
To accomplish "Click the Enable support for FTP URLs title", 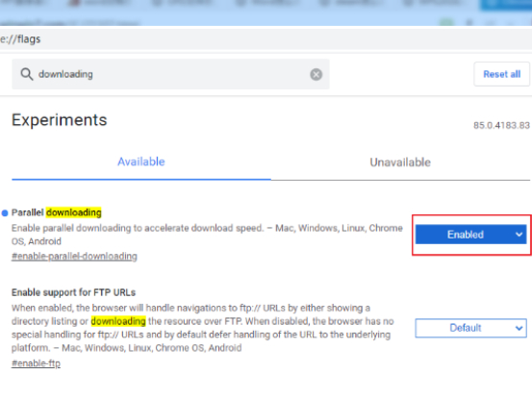I will coord(74,292).
